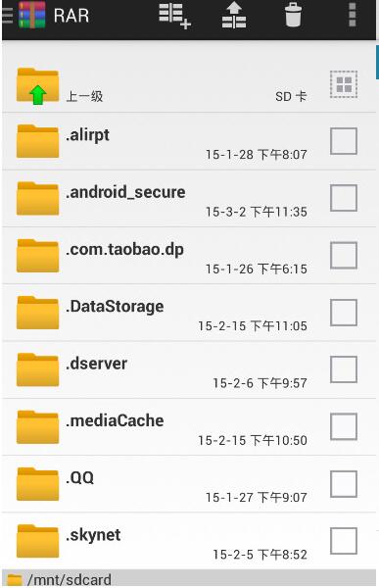
Task: Open the hamburger navigation drawer
Action: (8, 15)
